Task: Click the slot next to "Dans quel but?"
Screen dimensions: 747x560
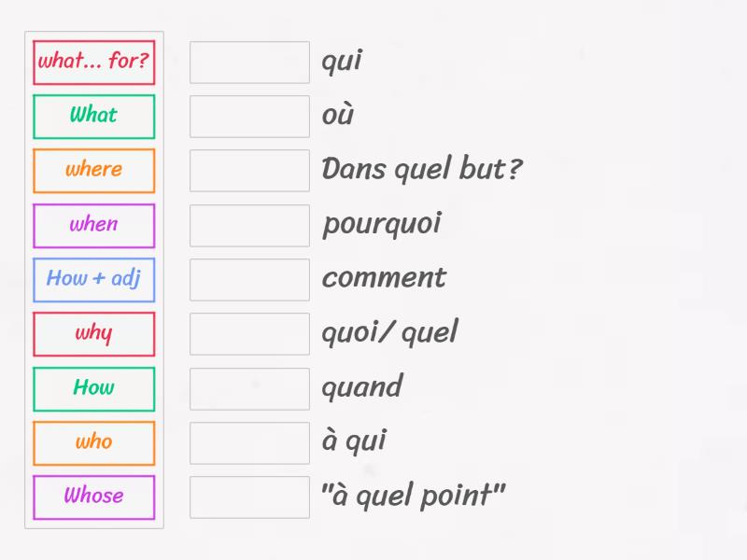Action: click(x=249, y=171)
